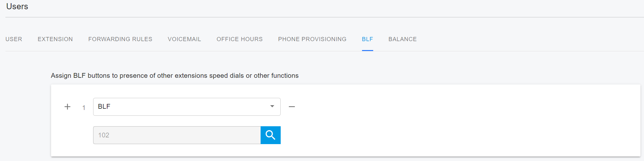Click the divider line below Users title
Image resolution: width=644 pixels, height=161 pixels.
[x=319, y=17]
